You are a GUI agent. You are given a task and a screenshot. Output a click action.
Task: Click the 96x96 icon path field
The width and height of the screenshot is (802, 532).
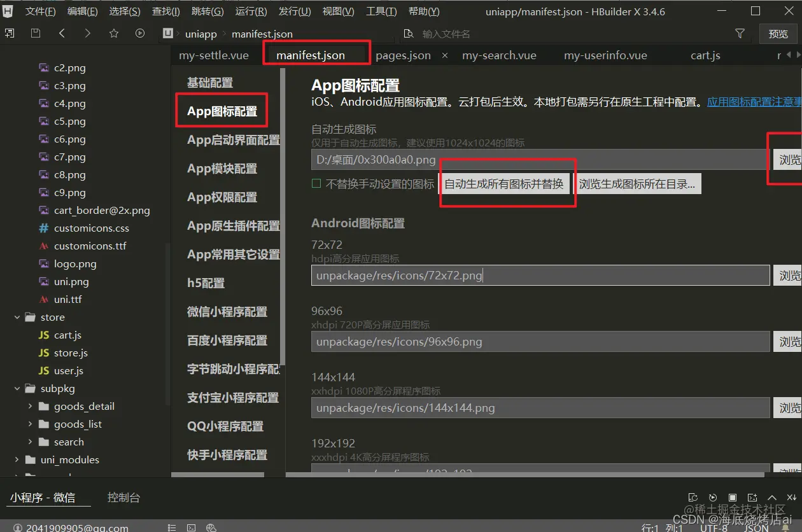(x=540, y=342)
